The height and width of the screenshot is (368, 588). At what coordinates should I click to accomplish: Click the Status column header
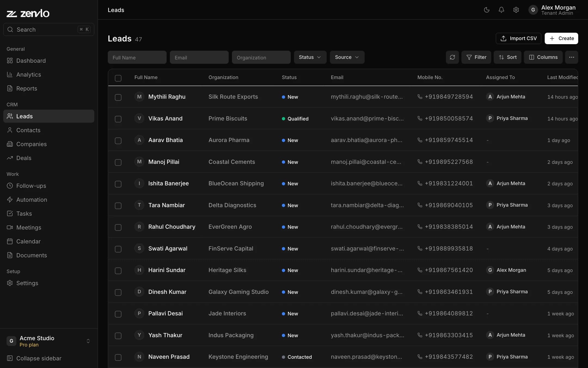click(x=289, y=77)
